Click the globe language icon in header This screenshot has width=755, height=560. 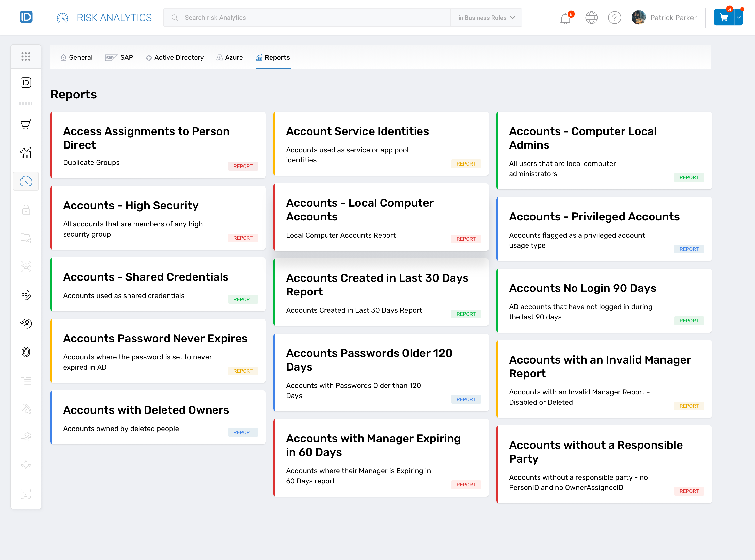tap(591, 18)
